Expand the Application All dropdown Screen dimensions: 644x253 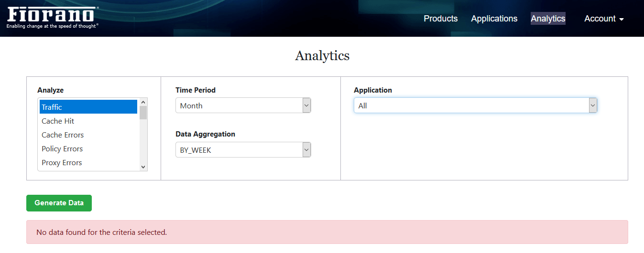(x=476, y=105)
